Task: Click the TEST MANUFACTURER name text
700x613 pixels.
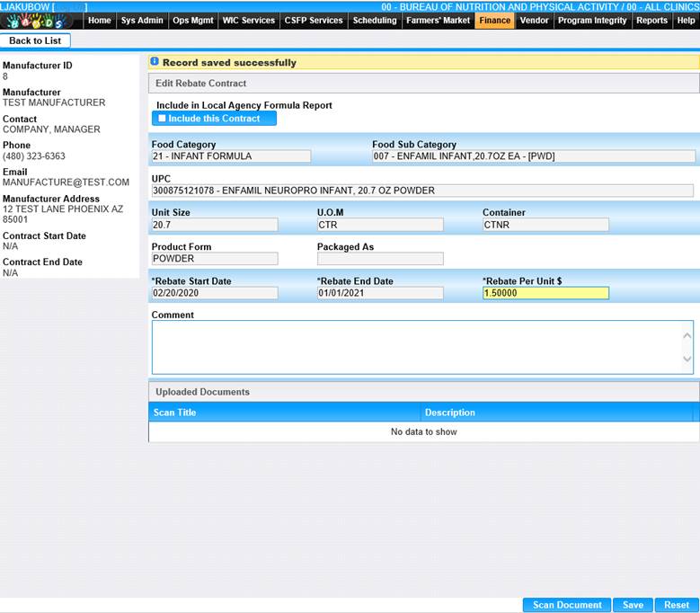Action: click(x=54, y=102)
